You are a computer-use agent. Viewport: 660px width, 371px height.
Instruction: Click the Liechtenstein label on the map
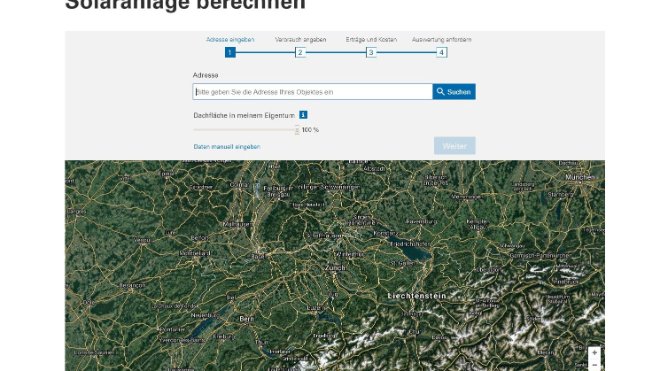pos(417,296)
